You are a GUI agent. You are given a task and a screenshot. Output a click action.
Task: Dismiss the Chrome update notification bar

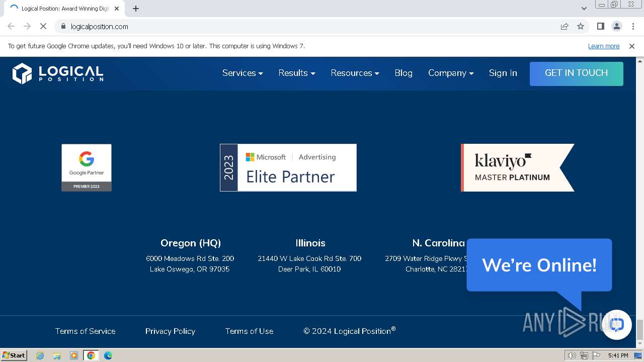click(x=632, y=46)
